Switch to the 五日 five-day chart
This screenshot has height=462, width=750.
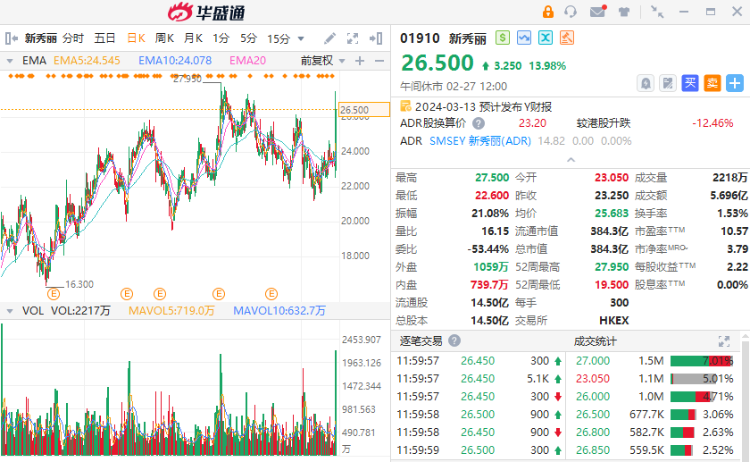[x=105, y=38]
